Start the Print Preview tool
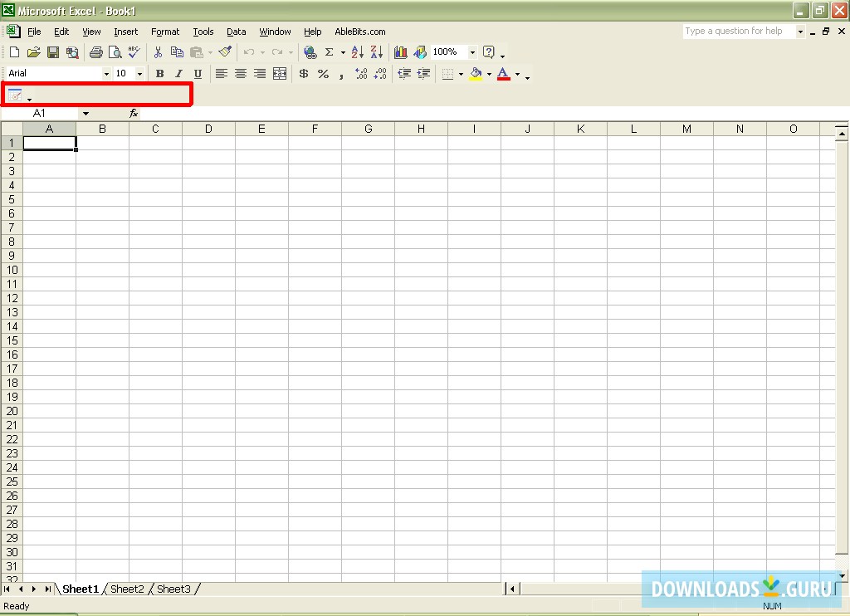 coord(115,51)
